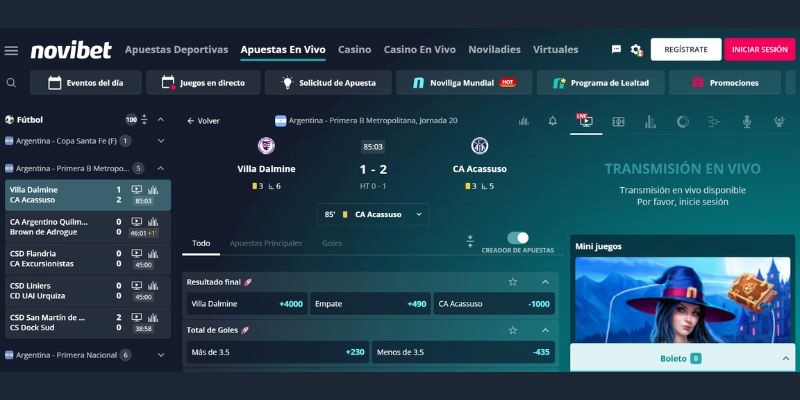The image size is (800, 400).
Task: Click the REGÍSTRATE button
Action: point(685,49)
